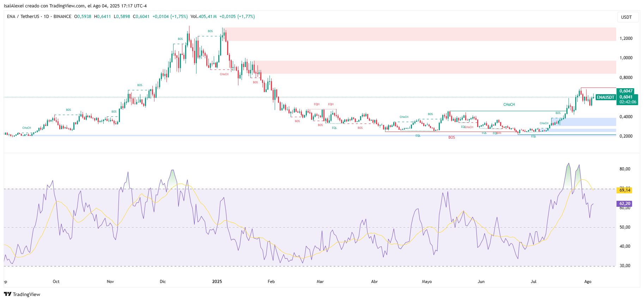Select the large red BOS label below range
The image size is (644, 301).
tap(451, 138)
